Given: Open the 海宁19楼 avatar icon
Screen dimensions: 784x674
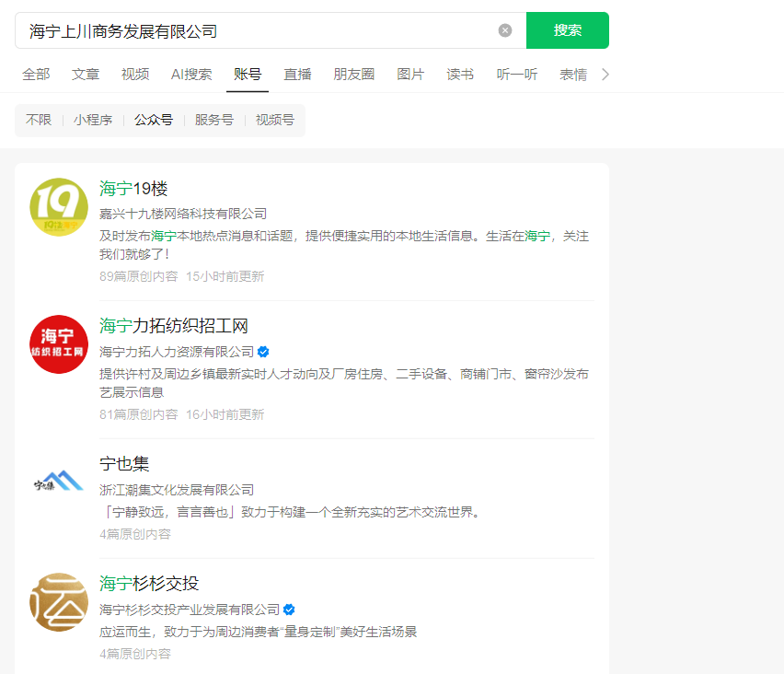Looking at the screenshot, I should [59, 207].
